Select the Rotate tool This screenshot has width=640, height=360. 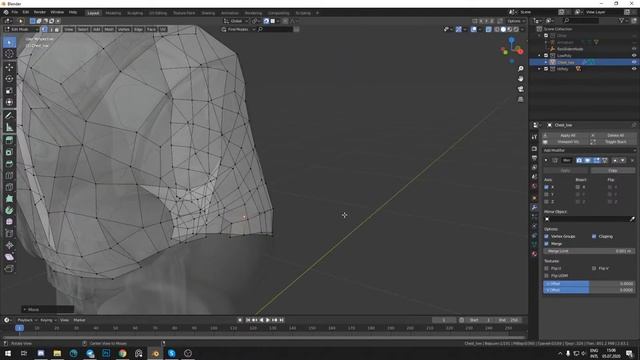click(x=9, y=79)
